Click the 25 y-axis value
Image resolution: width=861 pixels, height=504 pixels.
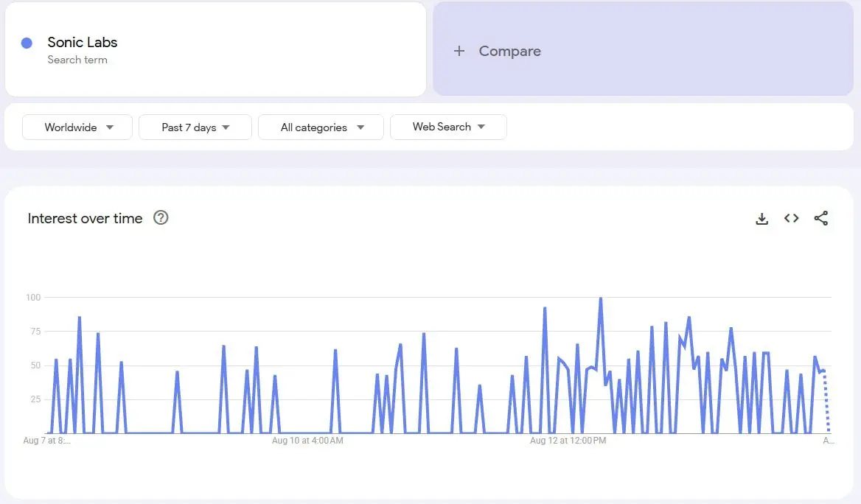(x=35, y=399)
